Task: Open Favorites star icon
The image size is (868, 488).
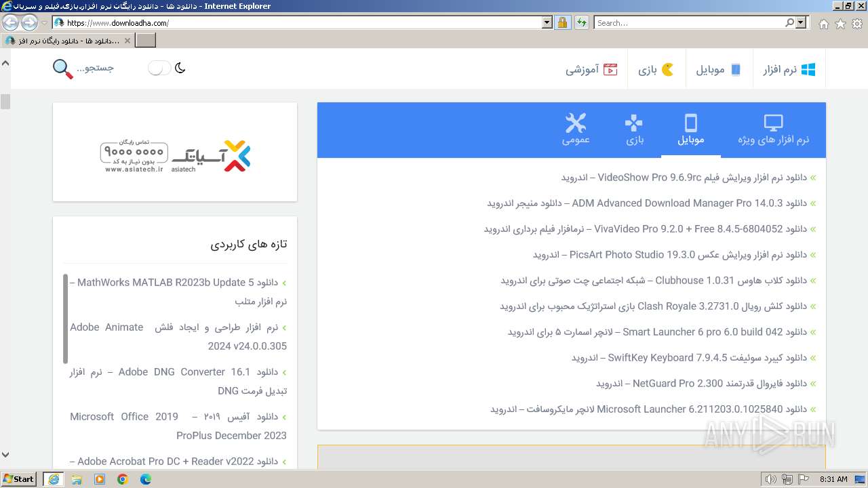Action: [840, 24]
